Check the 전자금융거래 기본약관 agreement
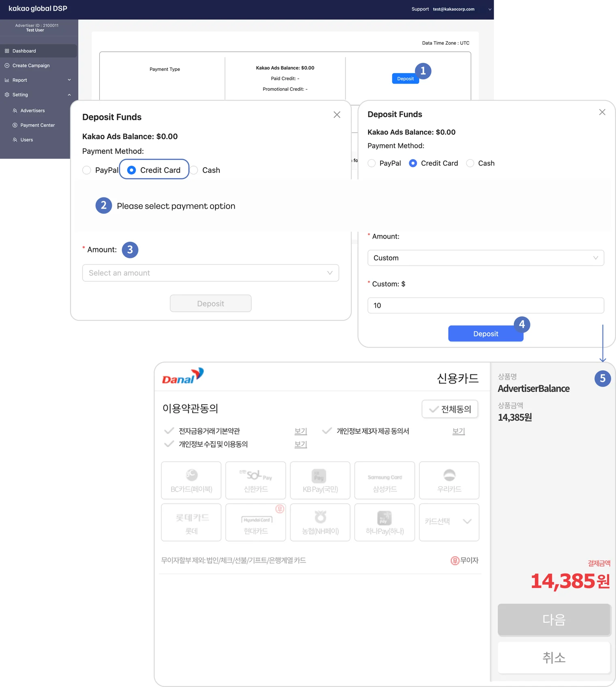The width and height of the screenshot is (616, 687). point(169,431)
